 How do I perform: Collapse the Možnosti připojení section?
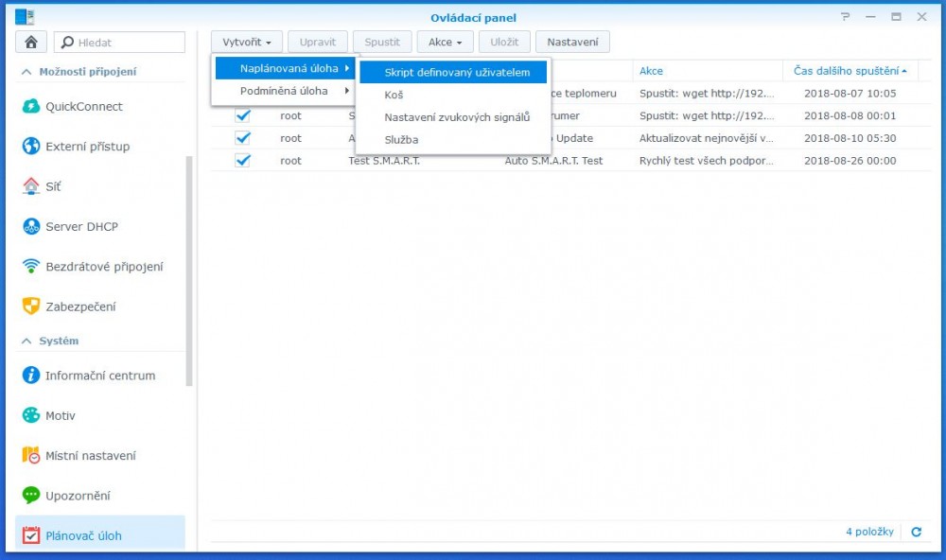26,72
